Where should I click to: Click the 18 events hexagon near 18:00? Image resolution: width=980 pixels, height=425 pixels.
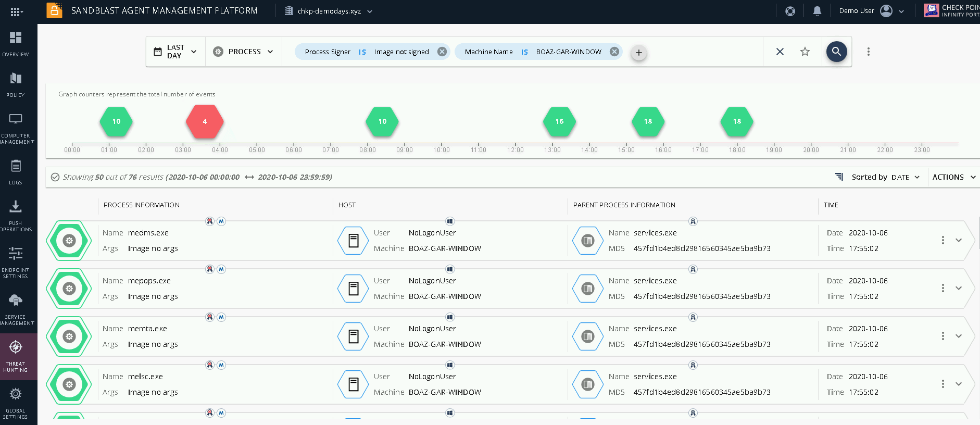click(x=737, y=121)
